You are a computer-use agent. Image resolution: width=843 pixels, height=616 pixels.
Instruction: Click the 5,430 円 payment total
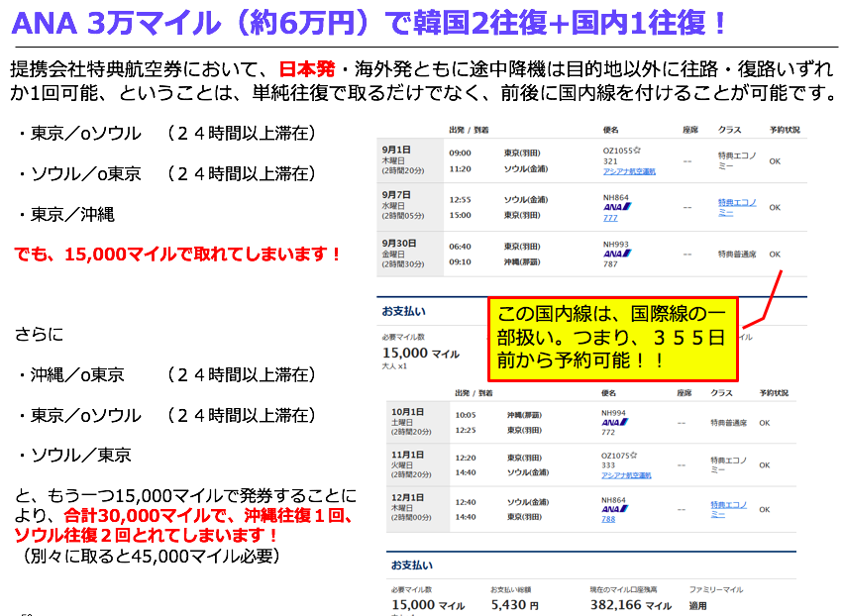coord(514,605)
